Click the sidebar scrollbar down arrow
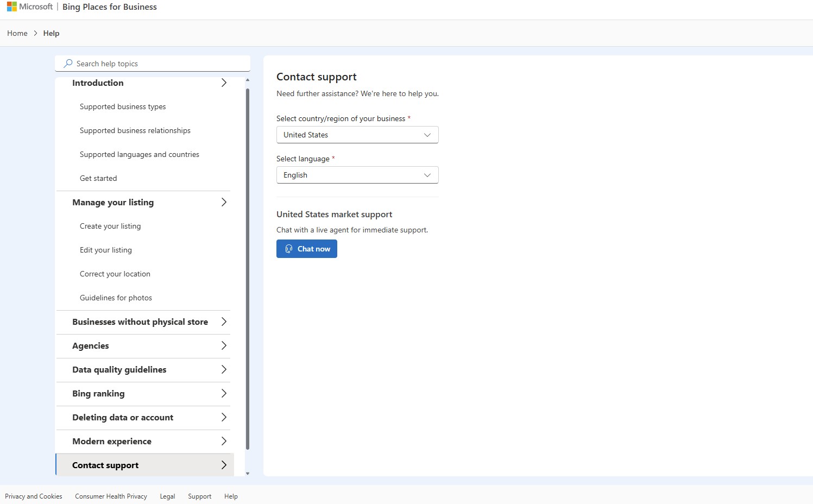The width and height of the screenshot is (813, 504). (x=248, y=474)
